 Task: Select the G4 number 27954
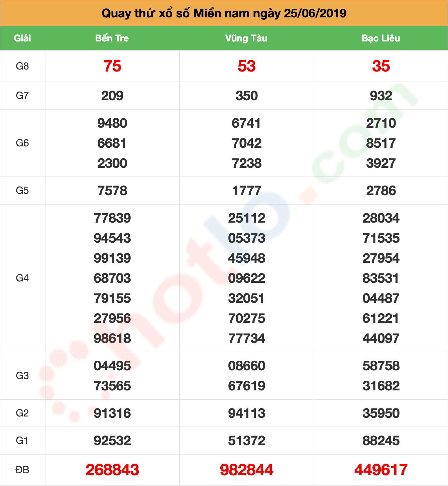click(x=381, y=258)
